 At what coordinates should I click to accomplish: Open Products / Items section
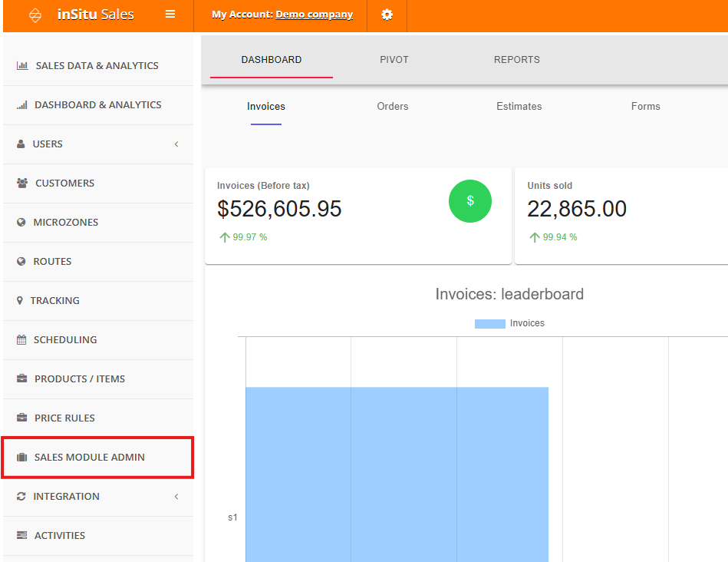98,379
